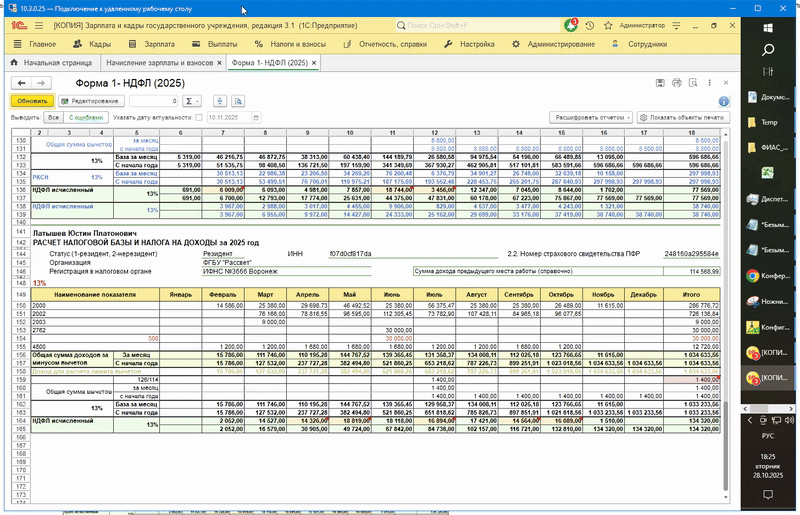Click the РУС language indicator
This screenshot has width=800, height=515.
768,436
